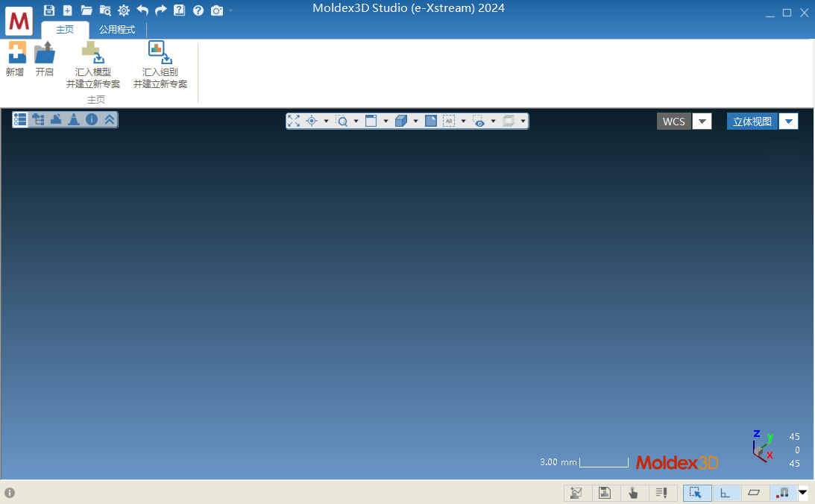Open the model tree panel icon
The image size is (815, 504).
[38, 119]
